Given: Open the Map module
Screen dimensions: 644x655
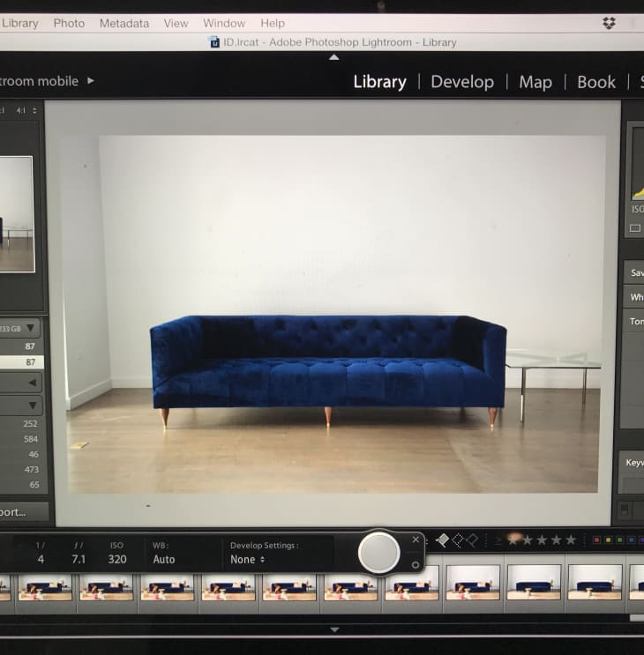Looking at the screenshot, I should [x=535, y=82].
